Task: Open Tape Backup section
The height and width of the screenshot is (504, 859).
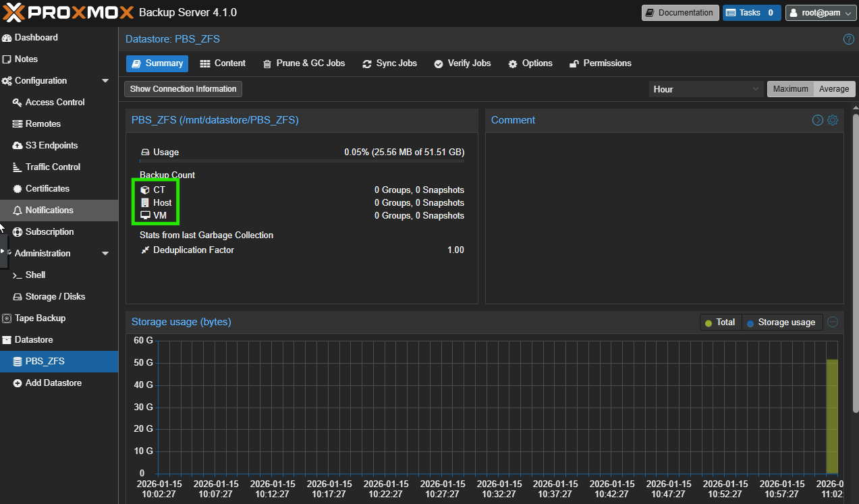Action: click(x=40, y=318)
